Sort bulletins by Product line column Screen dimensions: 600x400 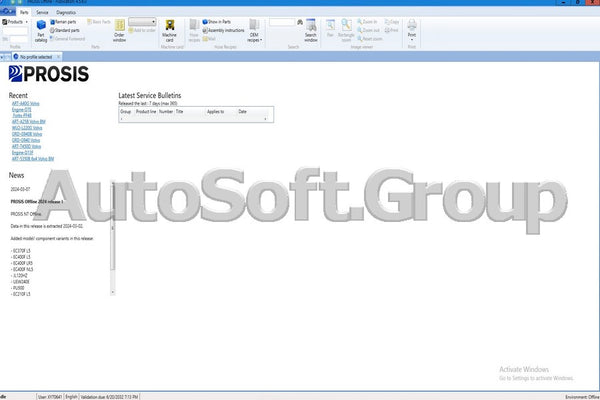(146, 111)
